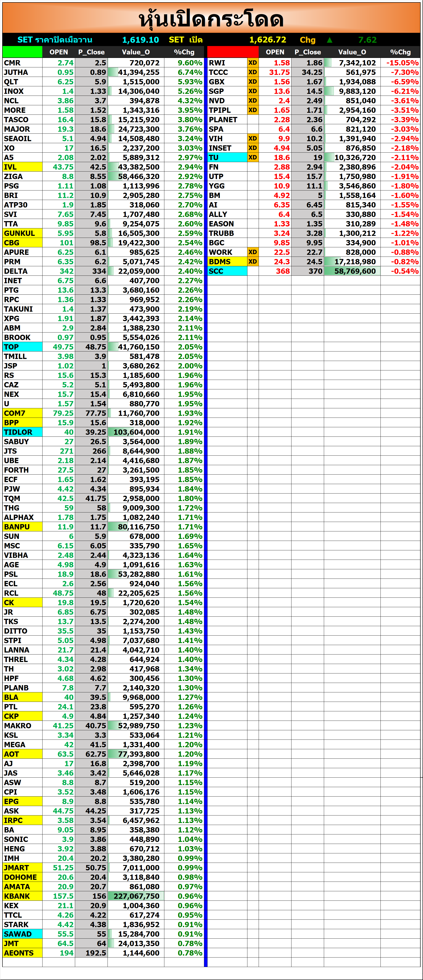Click the XD badge beside TCCC
Image resolution: width=423 pixels, height=980 pixels.
pos(252,72)
